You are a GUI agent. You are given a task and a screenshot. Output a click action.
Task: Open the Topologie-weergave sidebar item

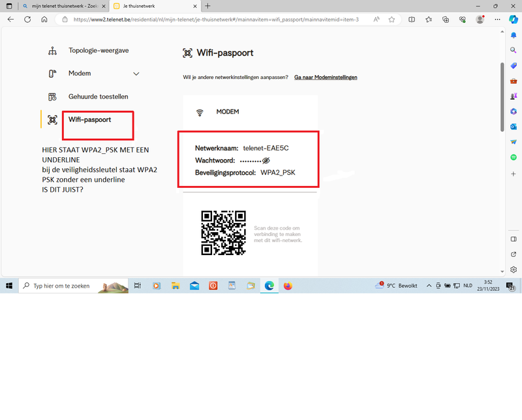(98, 50)
